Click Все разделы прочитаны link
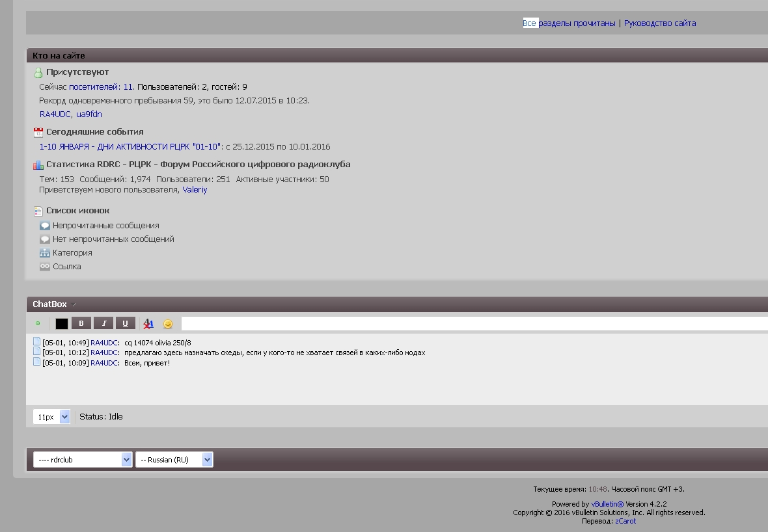The image size is (768, 532). [x=569, y=23]
